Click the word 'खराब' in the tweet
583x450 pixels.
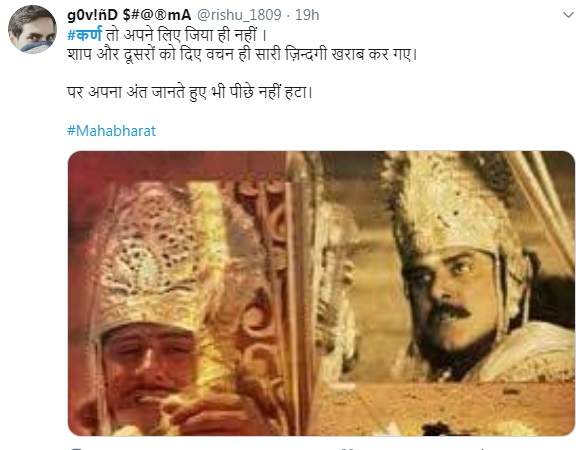pos(347,54)
